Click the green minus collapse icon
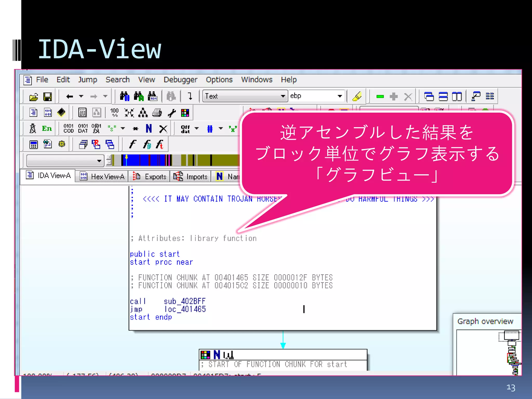 (380, 97)
